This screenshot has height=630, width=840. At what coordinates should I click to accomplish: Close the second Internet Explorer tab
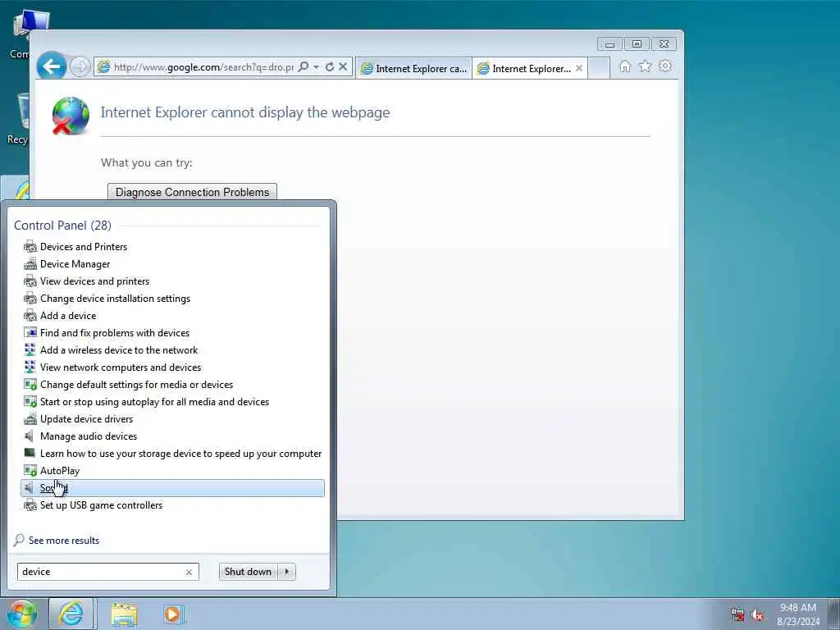(x=579, y=69)
